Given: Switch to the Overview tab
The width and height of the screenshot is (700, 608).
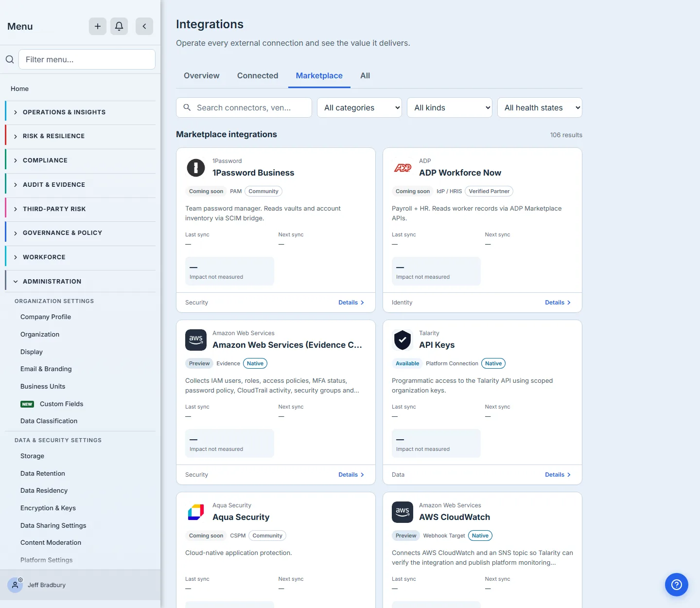Looking at the screenshot, I should (x=201, y=76).
